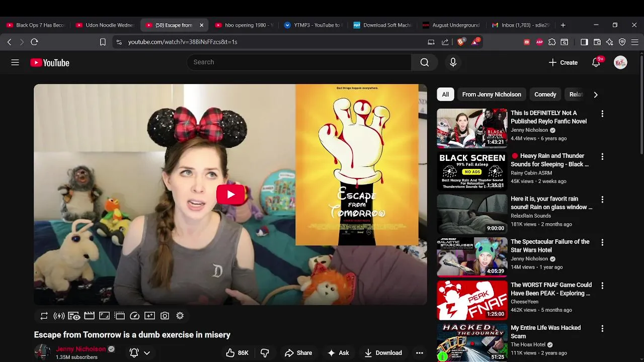Screen dimensions: 644x362
Task: Open the account avatar menu
Action: pos(620,62)
